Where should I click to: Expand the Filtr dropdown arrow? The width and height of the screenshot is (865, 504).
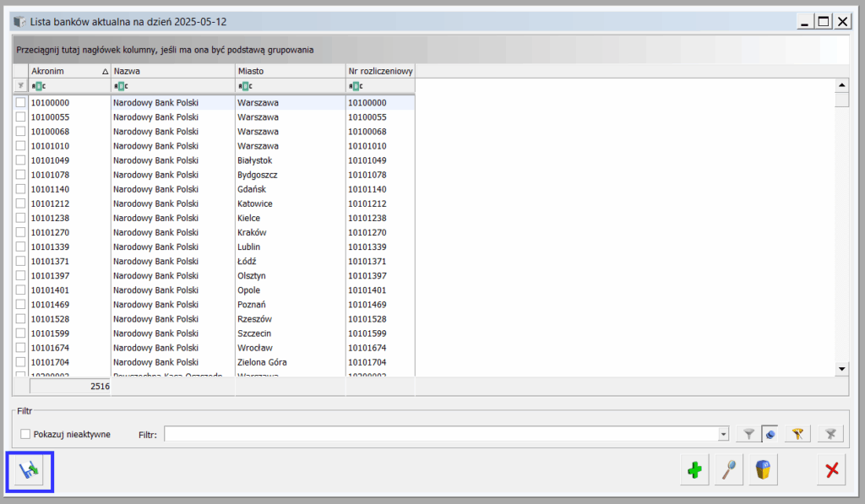click(723, 434)
